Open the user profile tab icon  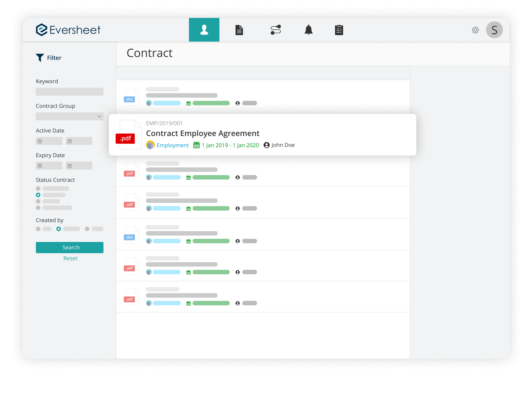(x=204, y=30)
